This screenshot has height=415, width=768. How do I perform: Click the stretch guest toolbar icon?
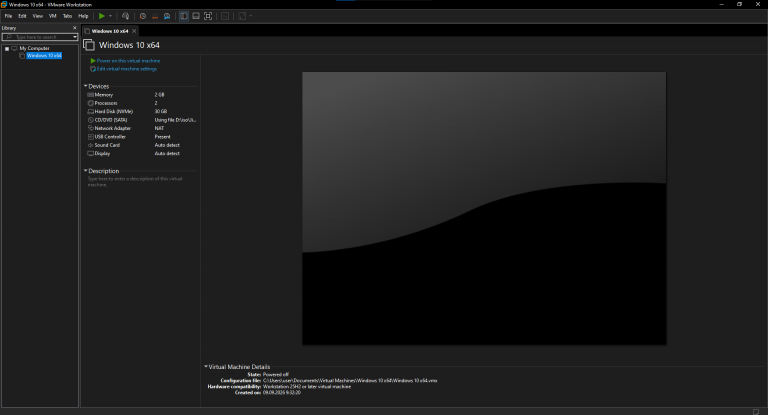coord(242,16)
